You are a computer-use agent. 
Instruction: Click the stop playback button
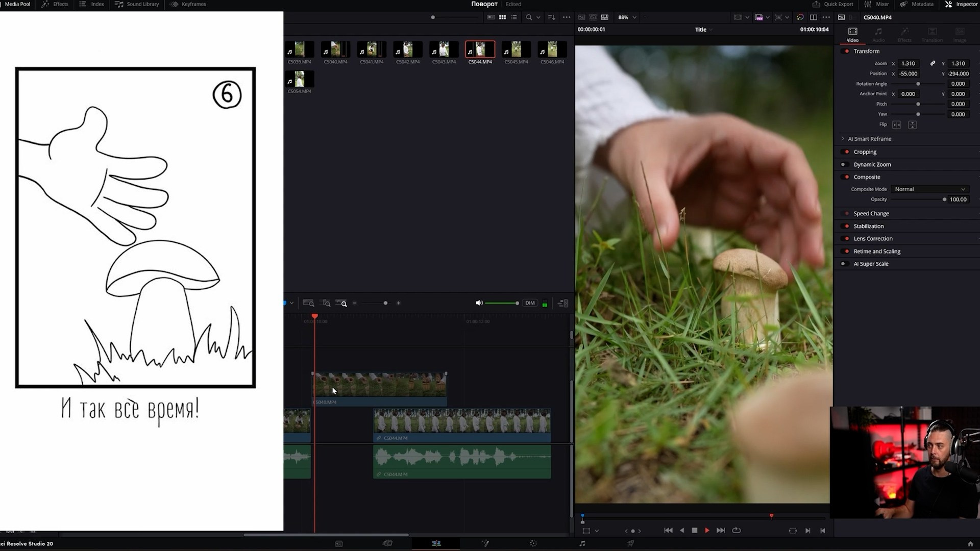point(694,531)
